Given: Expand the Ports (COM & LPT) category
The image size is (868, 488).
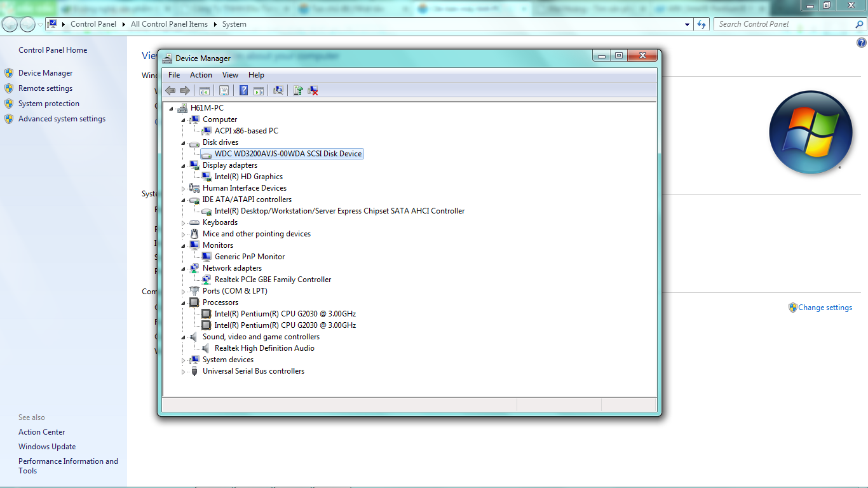Looking at the screenshot, I should click(184, 291).
